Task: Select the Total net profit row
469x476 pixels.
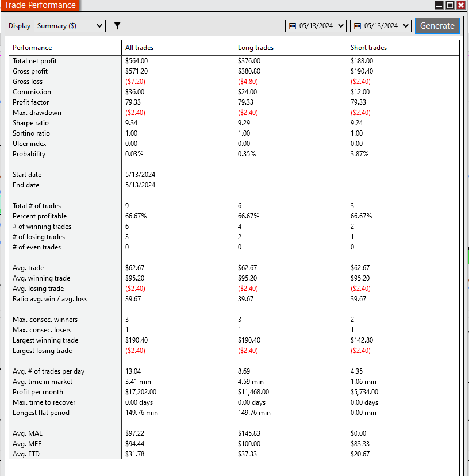Action: pyautogui.click(x=234, y=61)
